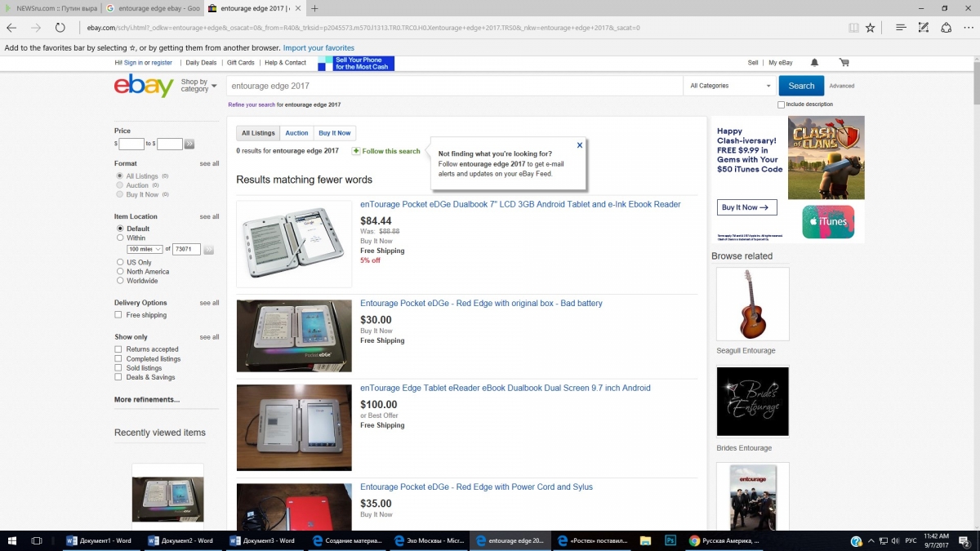
Task: Open the taskbar help icon
Action: [856, 540]
